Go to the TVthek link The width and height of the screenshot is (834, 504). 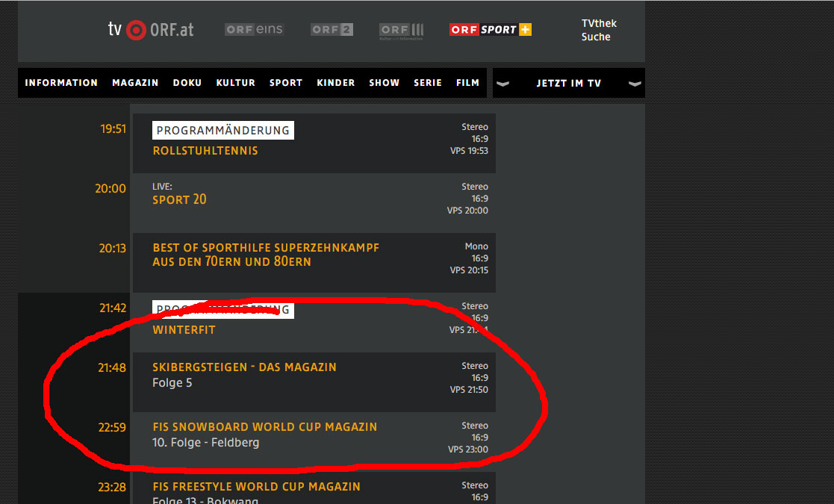(x=599, y=23)
